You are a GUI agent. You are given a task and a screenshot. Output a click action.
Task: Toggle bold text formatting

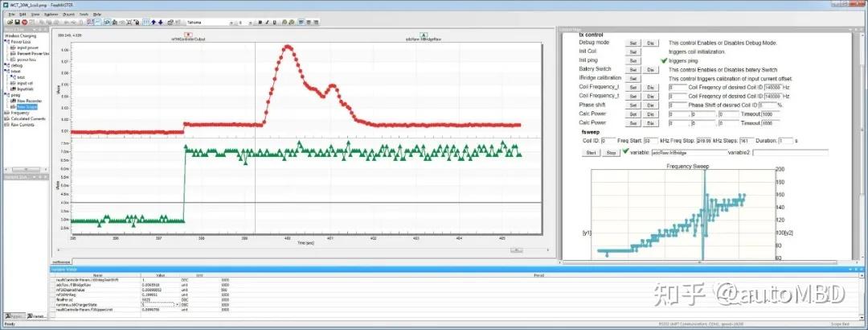[x=260, y=23]
